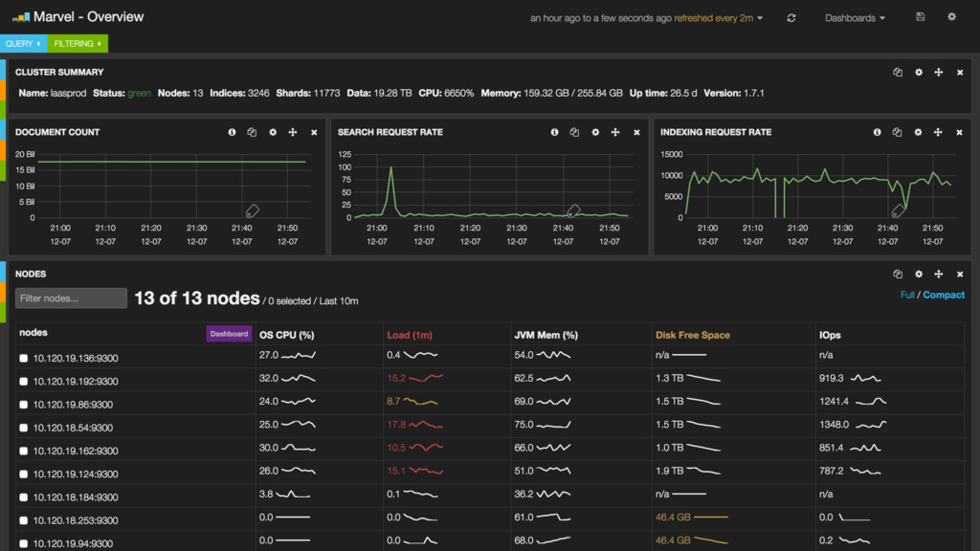The height and width of the screenshot is (551, 980).
Task: Open Cluster Summary panel settings gear
Action: (x=919, y=73)
